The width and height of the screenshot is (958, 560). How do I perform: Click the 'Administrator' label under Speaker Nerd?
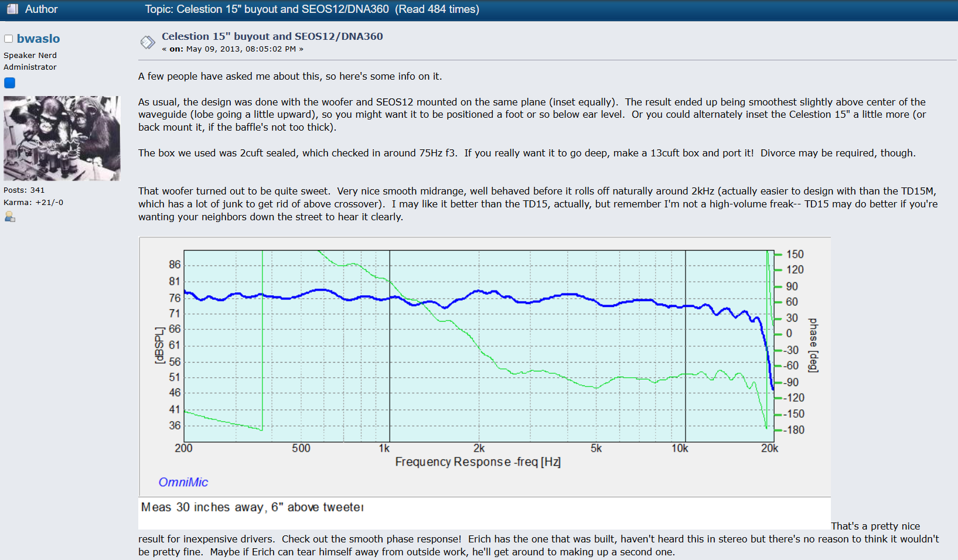tap(30, 67)
